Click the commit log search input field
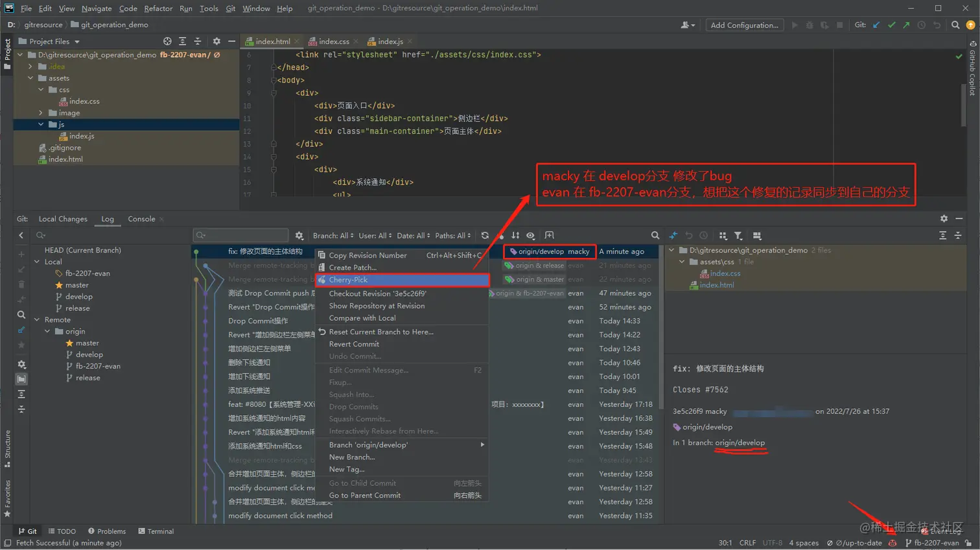The height and width of the screenshot is (550, 980). click(x=241, y=236)
